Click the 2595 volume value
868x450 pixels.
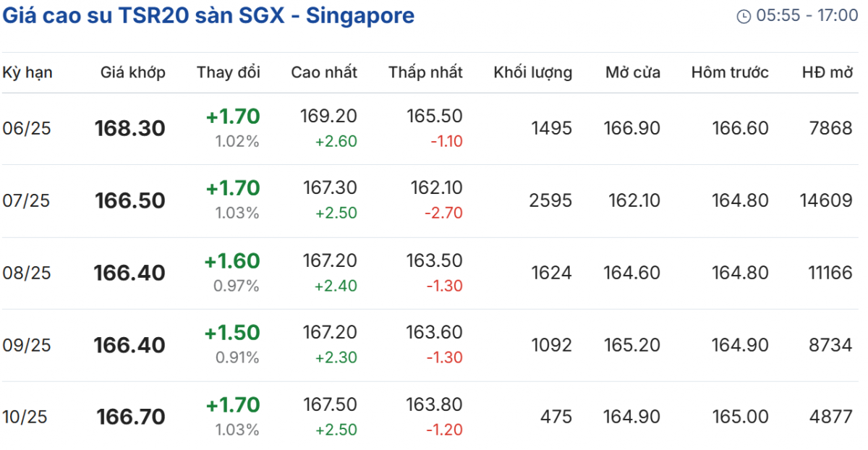pos(550,200)
